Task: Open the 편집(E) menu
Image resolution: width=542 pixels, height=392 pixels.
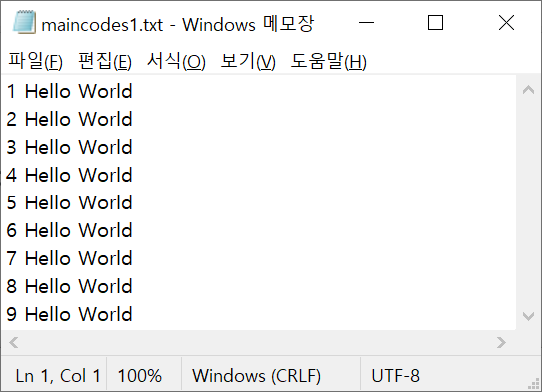Action: [105, 61]
